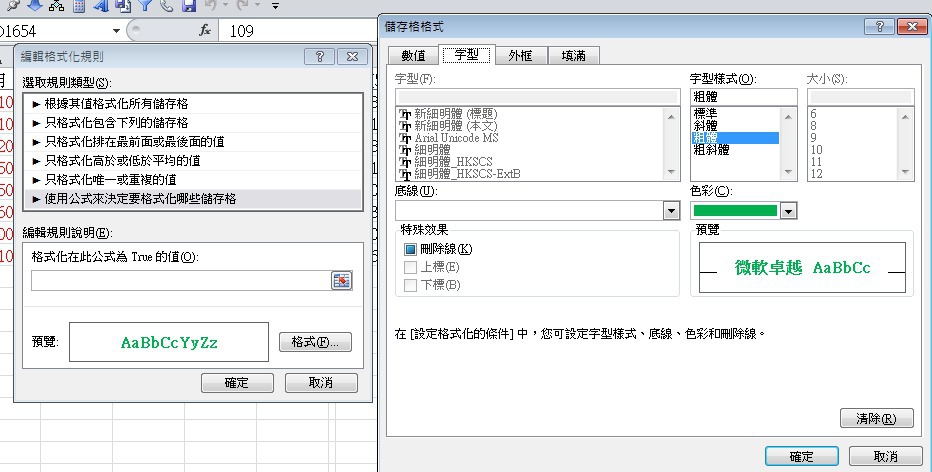Click the formula input box for rule
This screenshot has width=932, height=472.
coord(181,281)
